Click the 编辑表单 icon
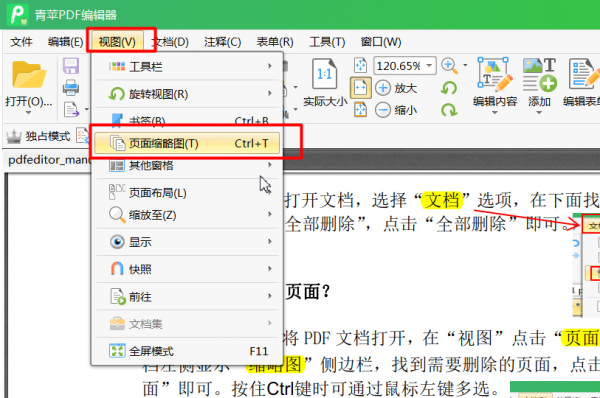 click(584, 75)
